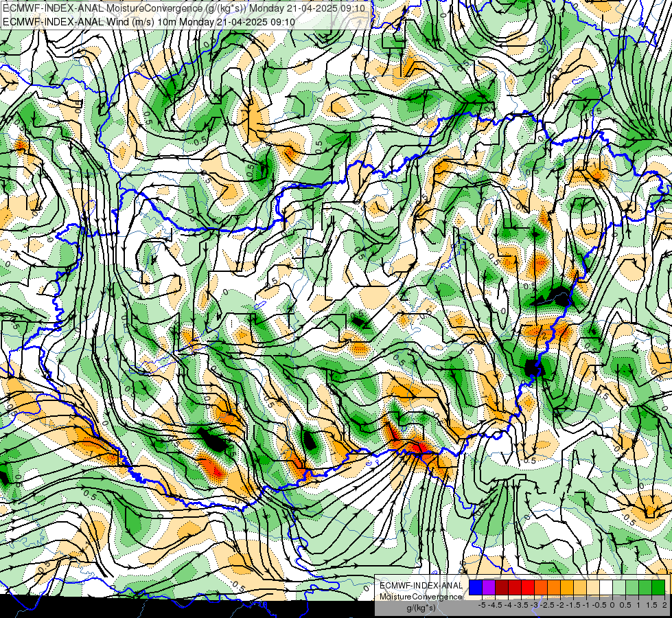This screenshot has height=618, width=672.
Task: Click the '-2.5' legend scale value
Action: click(x=547, y=605)
